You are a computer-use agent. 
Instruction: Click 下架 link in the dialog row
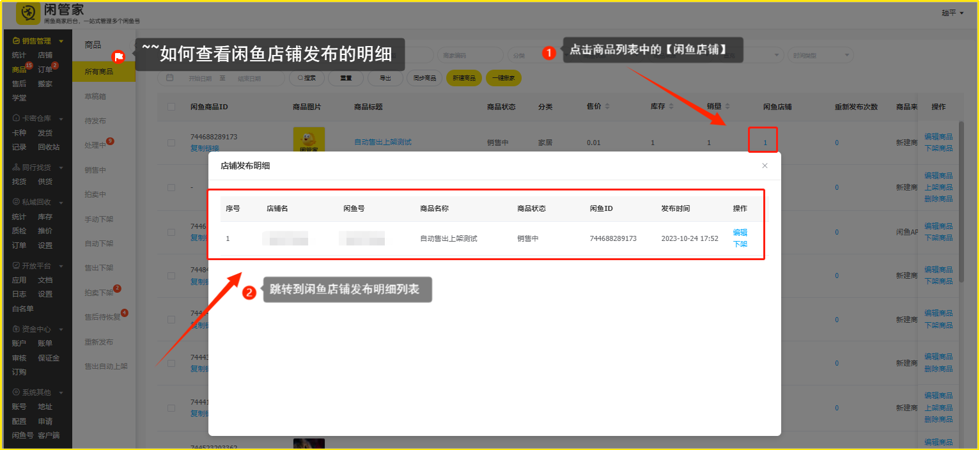tap(740, 244)
